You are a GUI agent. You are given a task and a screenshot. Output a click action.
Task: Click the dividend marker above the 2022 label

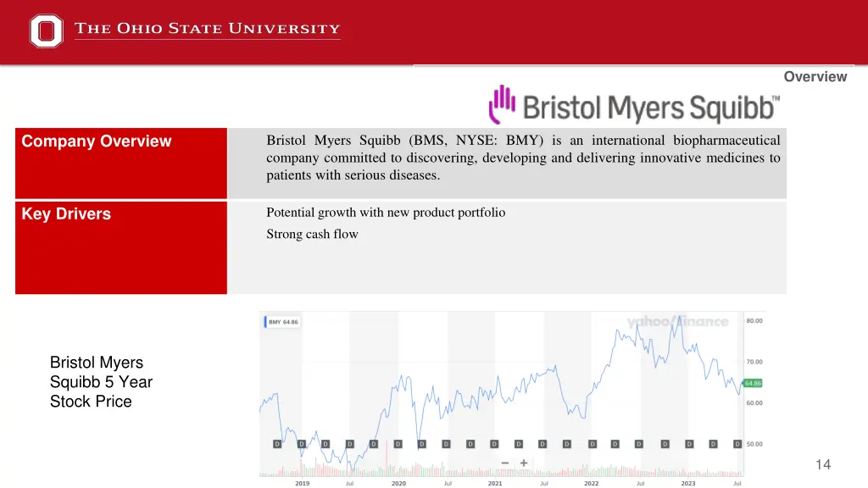593,444
